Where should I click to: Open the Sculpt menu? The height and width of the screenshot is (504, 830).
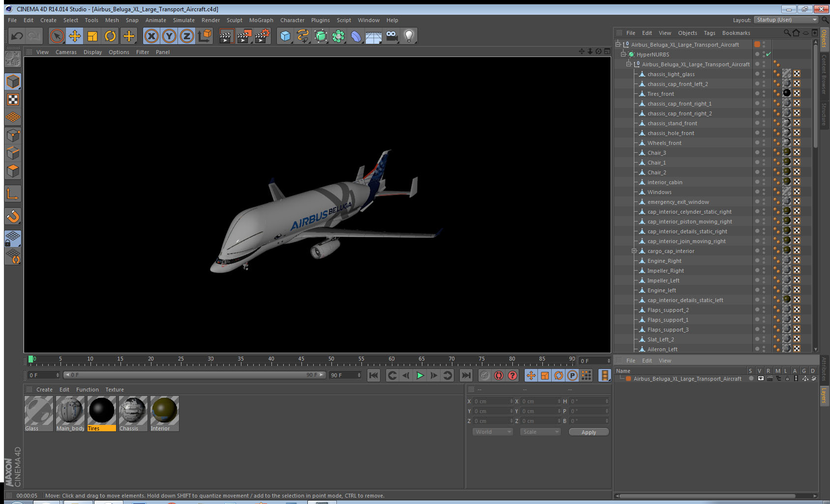(x=235, y=20)
